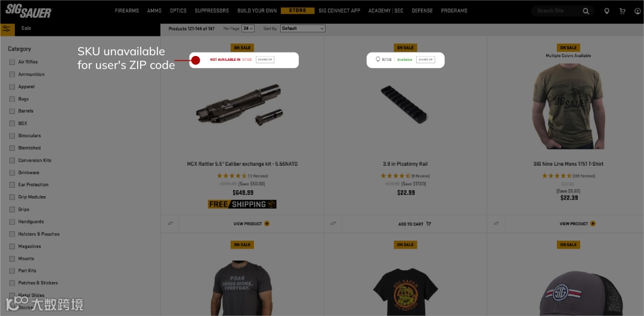Add the 3.9 in Picatinny Rail to cart
644x316 pixels.
point(414,224)
